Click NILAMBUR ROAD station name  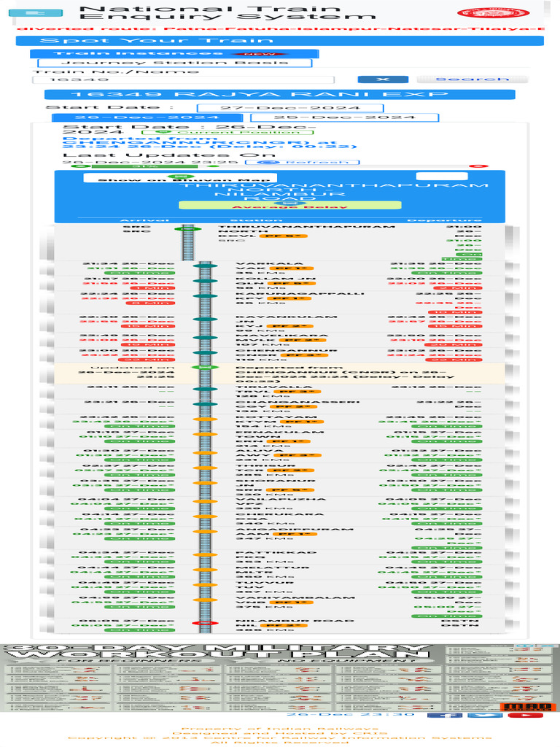point(295,621)
